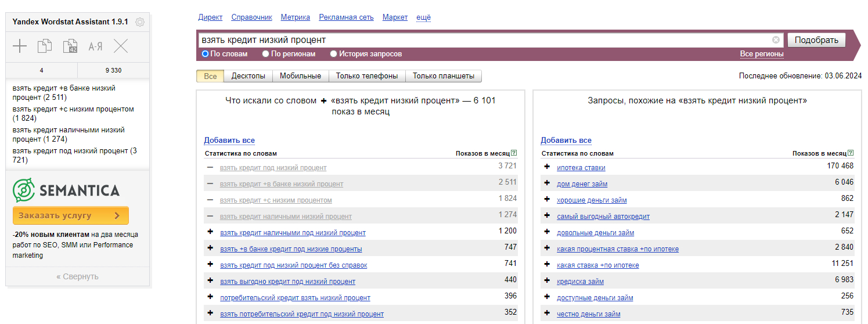Open help icon beside left 'Показов в месяц'
This screenshot has height=324, width=868.
[x=514, y=153]
